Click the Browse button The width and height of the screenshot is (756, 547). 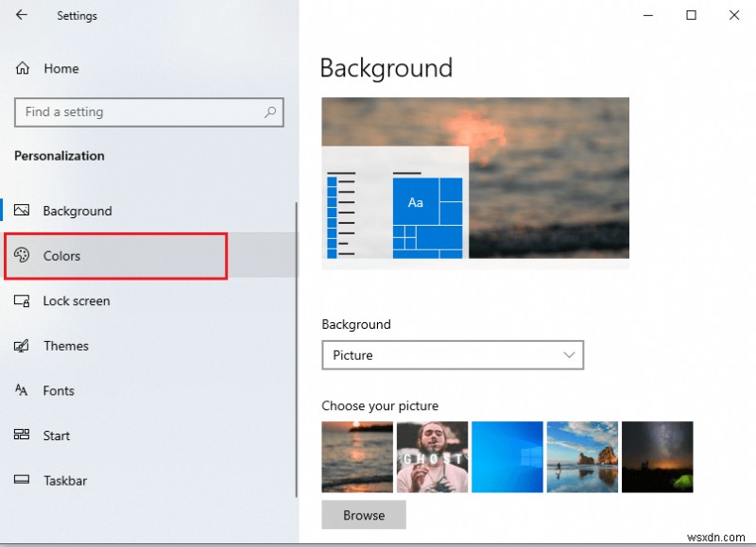pyautogui.click(x=364, y=515)
